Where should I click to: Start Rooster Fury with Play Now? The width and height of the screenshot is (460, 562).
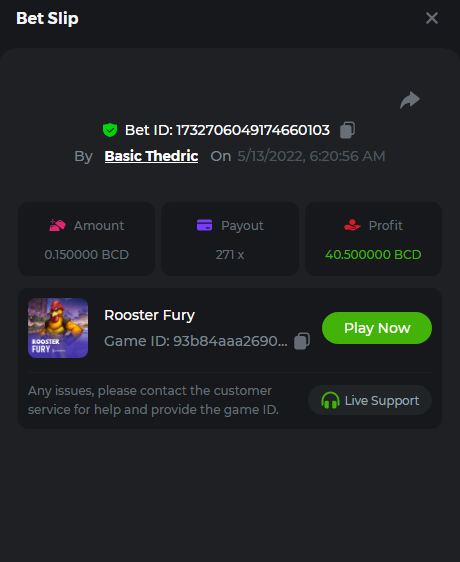(x=377, y=328)
